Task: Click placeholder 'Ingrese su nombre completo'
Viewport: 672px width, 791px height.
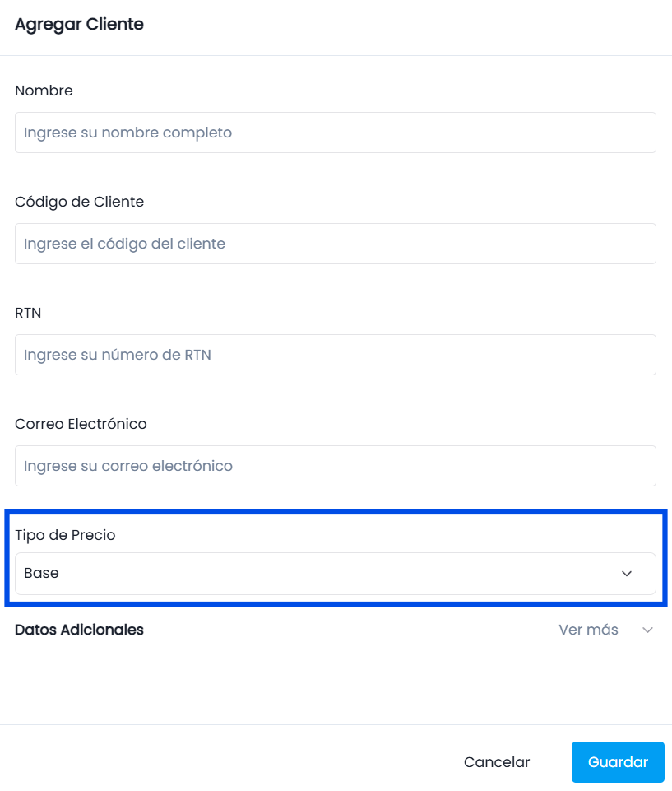Action: pyautogui.click(x=127, y=133)
